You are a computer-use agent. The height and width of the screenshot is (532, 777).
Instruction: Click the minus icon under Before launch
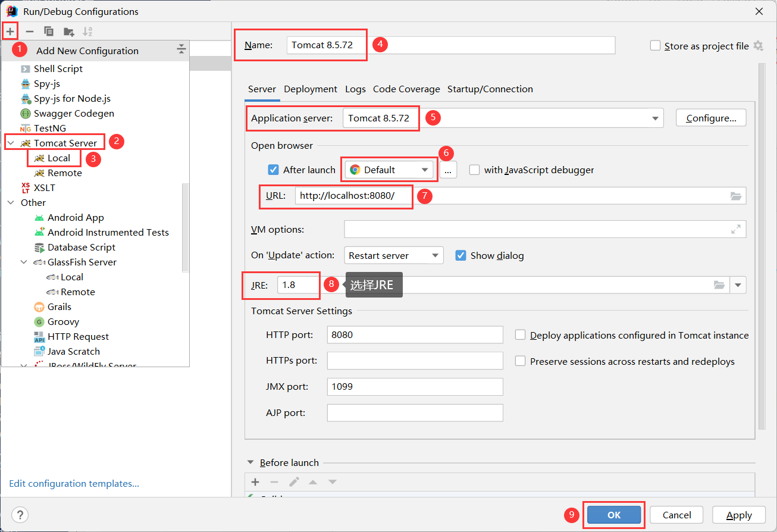pos(274,482)
